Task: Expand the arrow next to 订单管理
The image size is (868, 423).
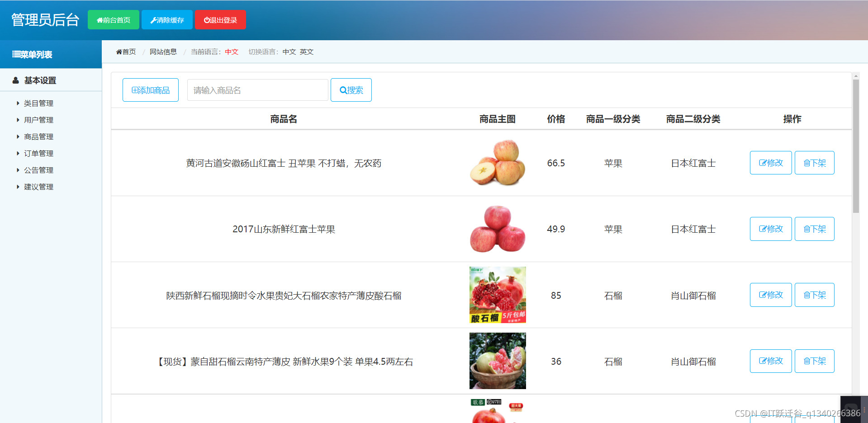Action: tap(18, 153)
